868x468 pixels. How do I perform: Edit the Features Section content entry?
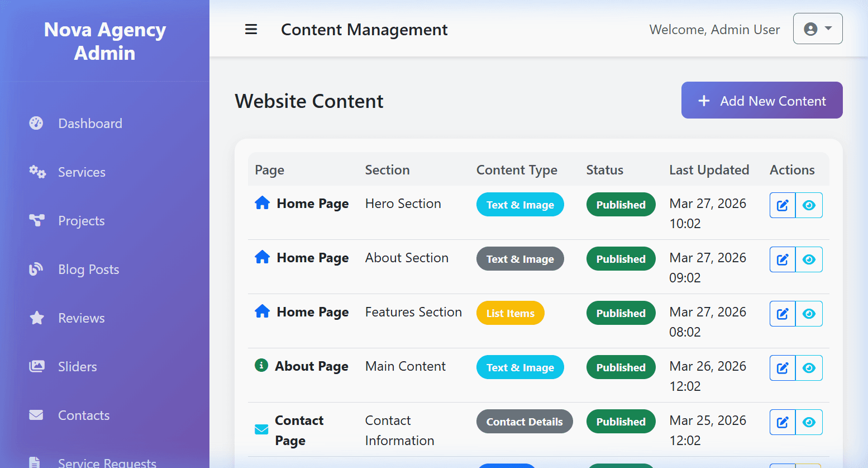[783, 314]
